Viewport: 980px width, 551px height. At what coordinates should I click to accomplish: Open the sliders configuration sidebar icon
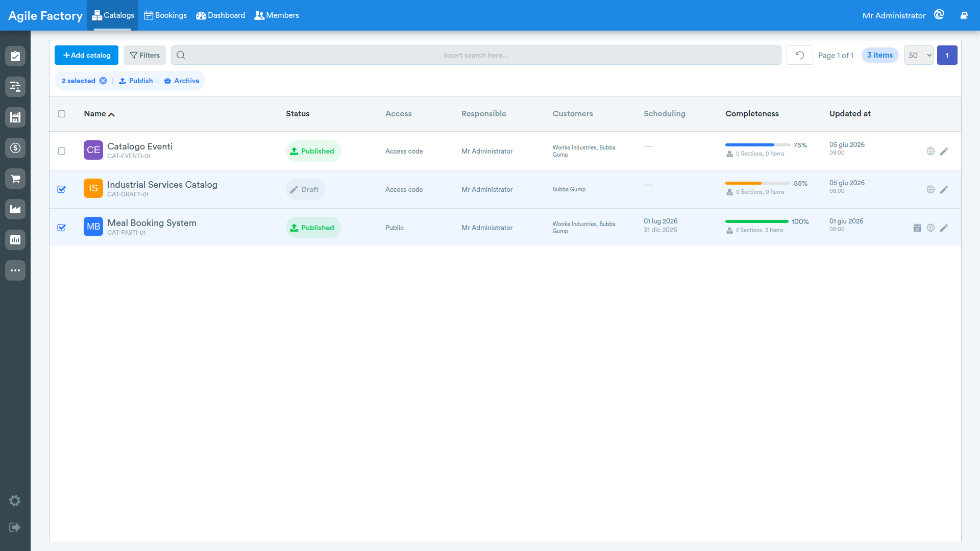tap(15, 87)
